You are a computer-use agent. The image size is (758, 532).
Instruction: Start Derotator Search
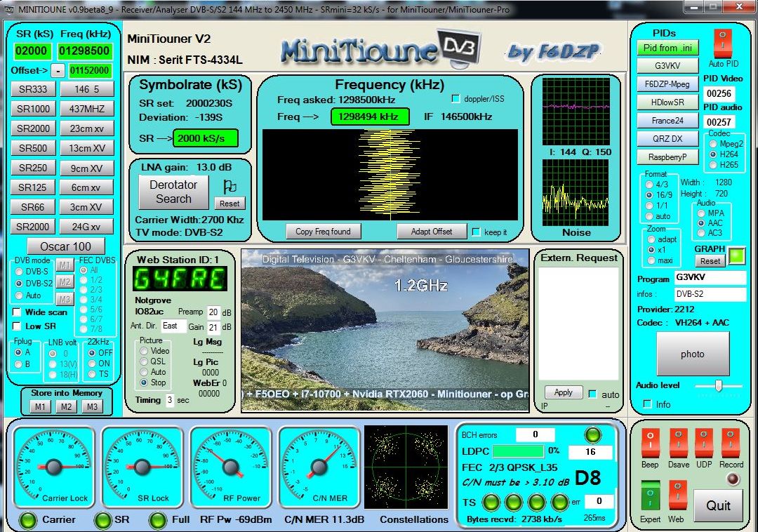pyautogui.click(x=173, y=192)
